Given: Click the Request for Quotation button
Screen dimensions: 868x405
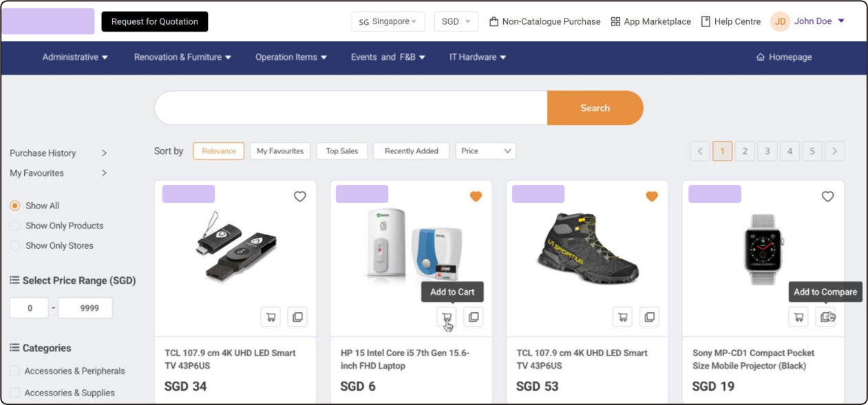Looking at the screenshot, I should coord(155,21).
